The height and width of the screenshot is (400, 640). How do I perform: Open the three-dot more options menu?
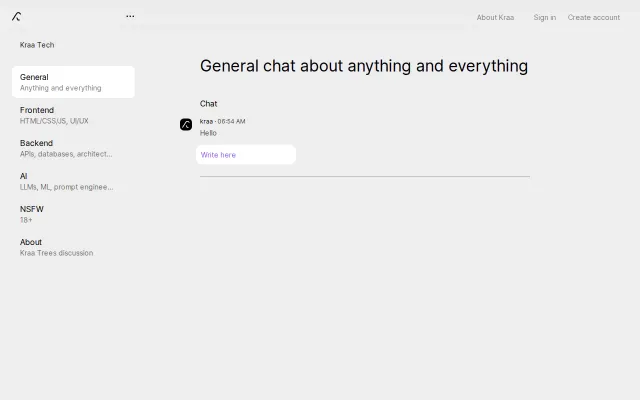130,16
